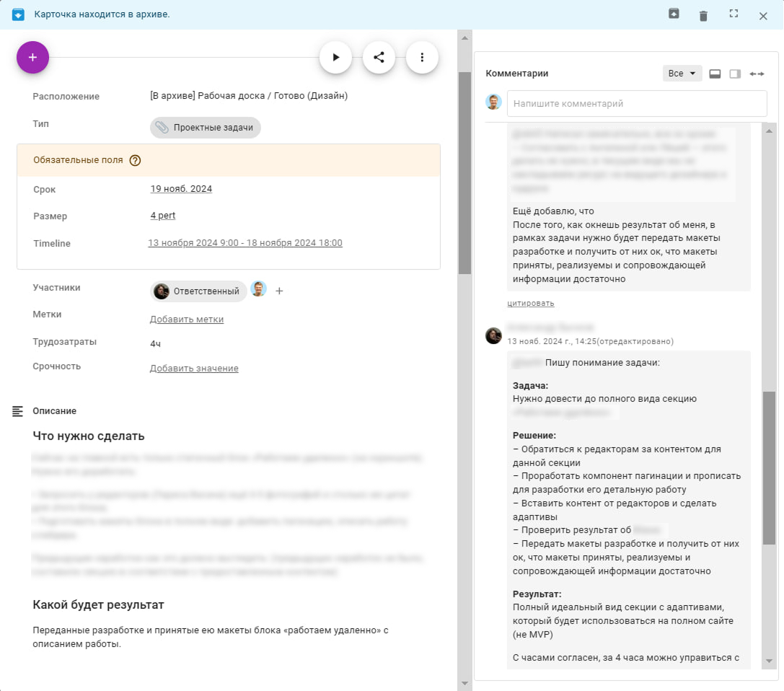Image resolution: width=784 pixels, height=691 pixels.
Task: Click the Расположение field label
Action: 66,97
